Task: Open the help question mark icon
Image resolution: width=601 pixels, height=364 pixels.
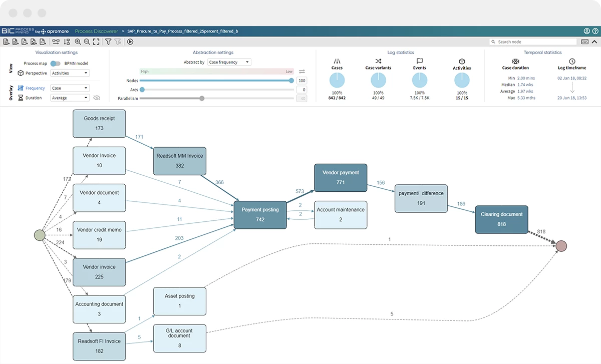Action: click(594, 31)
